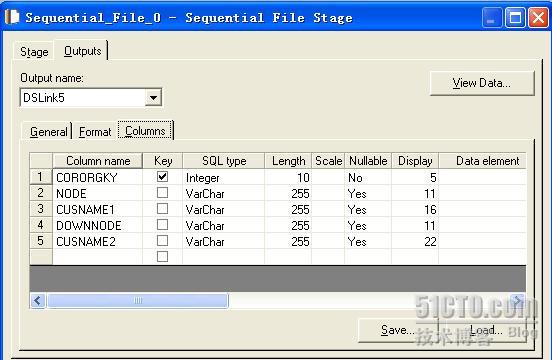Click the VarChar type cell for NODE
Screen dimensions: 552x360
tap(224, 193)
